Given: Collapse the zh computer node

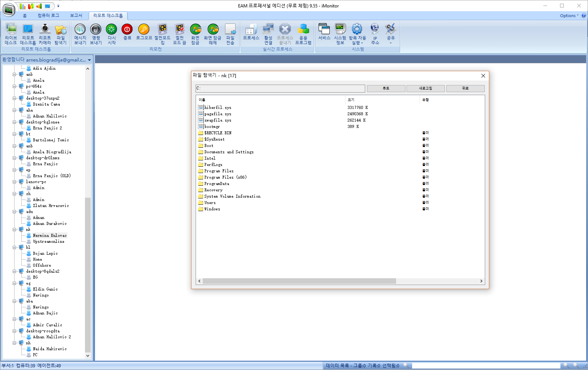Looking at the screenshot, I should [14, 194].
